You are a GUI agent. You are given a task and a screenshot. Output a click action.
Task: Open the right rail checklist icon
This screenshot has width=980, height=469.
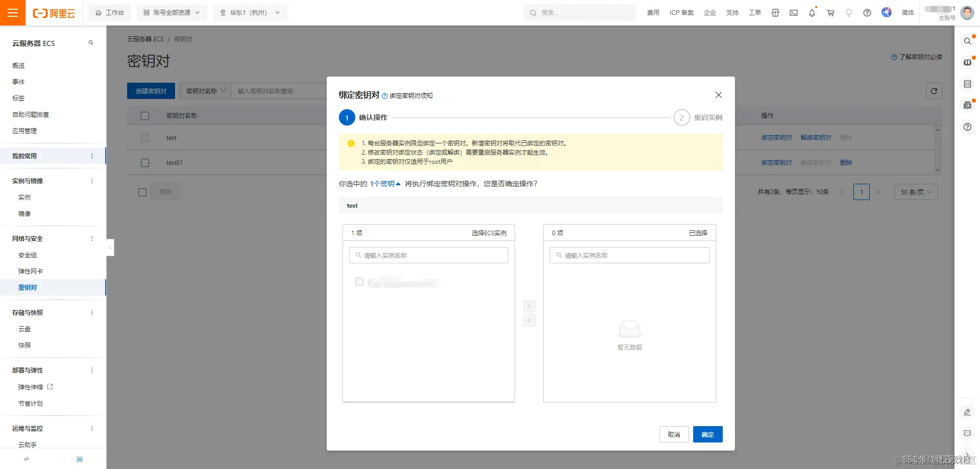coord(967,84)
